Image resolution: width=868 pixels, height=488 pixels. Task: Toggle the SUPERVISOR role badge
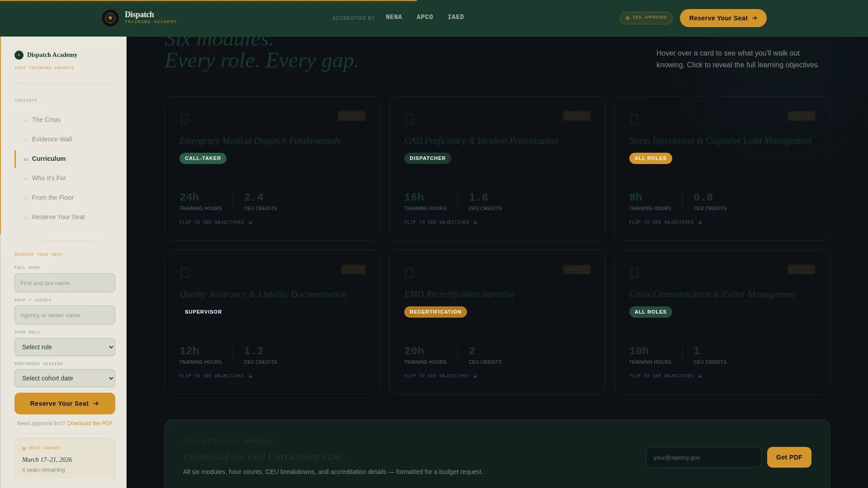coord(203,312)
